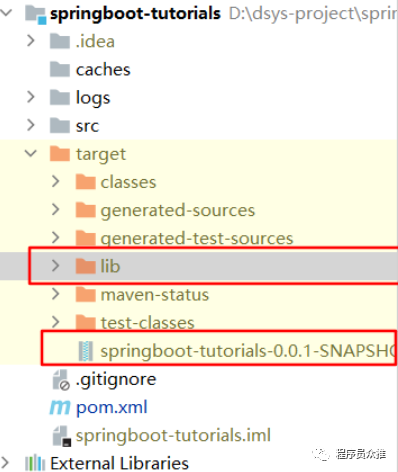
Task: Click the generated-test-sources folder icon
Action: click(x=86, y=238)
